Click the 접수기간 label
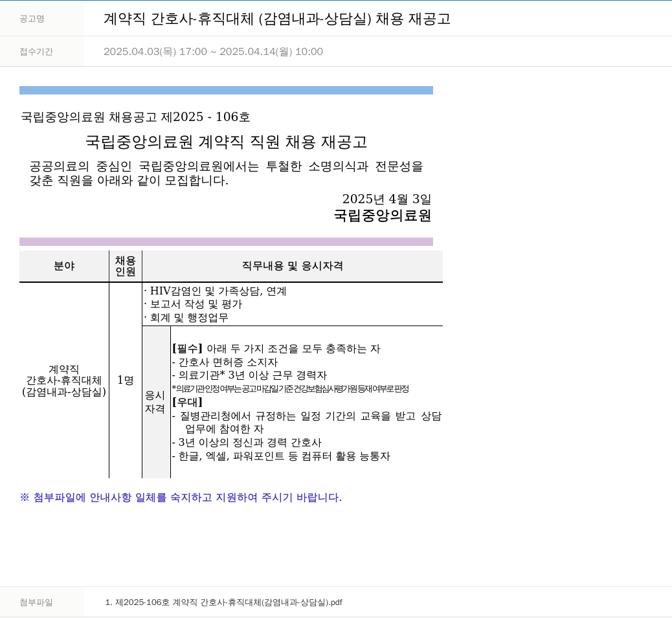Image resolution: width=672 pixels, height=618 pixels. tap(36, 52)
